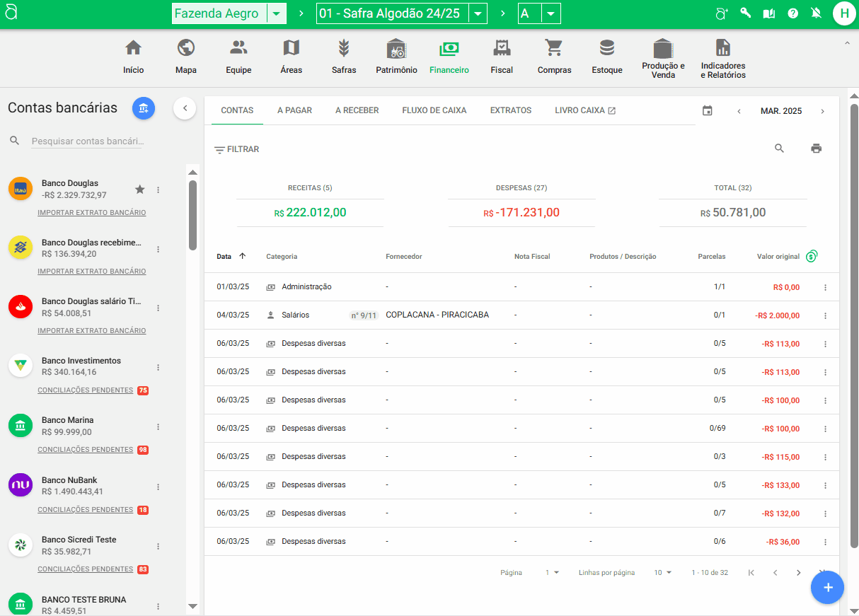This screenshot has width=859, height=616.
Task: Toggle favorite star on Banco Douglas
Action: pos(140,189)
